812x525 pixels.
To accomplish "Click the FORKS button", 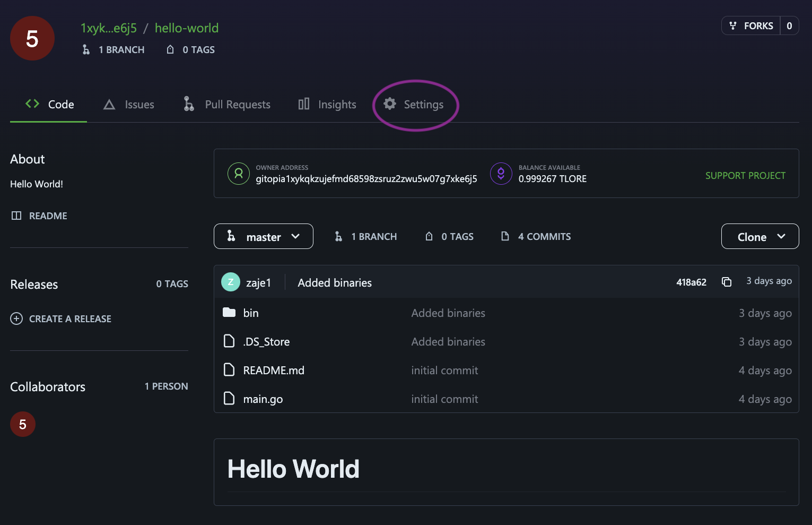I will tap(751, 25).
